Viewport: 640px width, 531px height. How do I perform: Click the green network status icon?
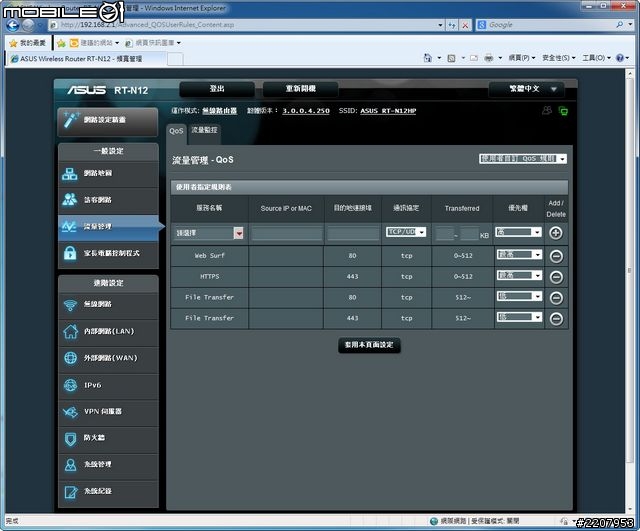tap(563, 111)
